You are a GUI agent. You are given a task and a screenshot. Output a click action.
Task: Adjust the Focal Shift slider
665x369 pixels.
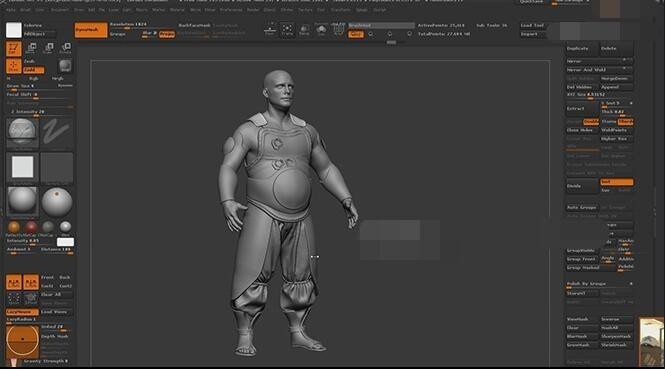coord(39,95)
